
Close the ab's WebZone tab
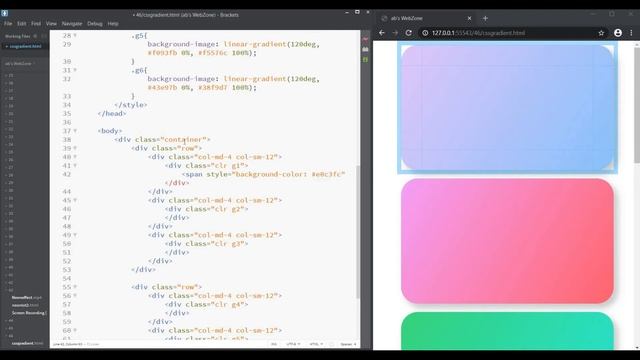[x=469, y=18]
